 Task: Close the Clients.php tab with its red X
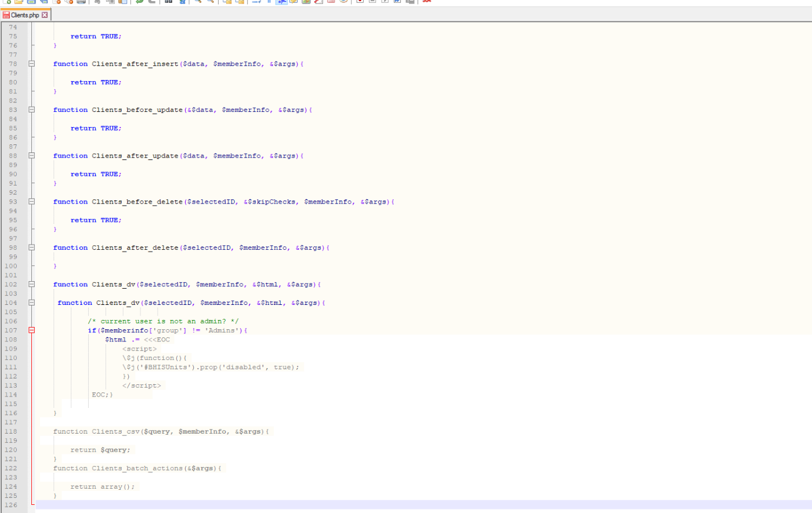pyautogui.click(x=45, y=15)
